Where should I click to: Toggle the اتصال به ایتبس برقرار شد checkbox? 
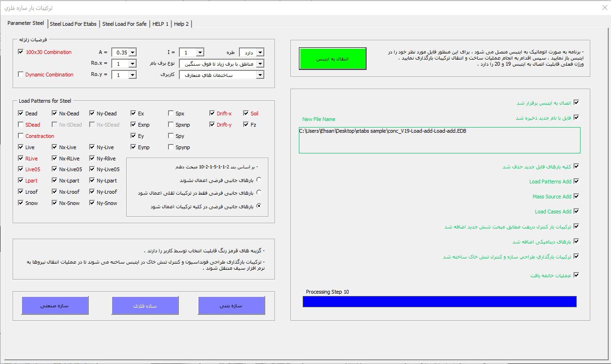pos(576,103)
